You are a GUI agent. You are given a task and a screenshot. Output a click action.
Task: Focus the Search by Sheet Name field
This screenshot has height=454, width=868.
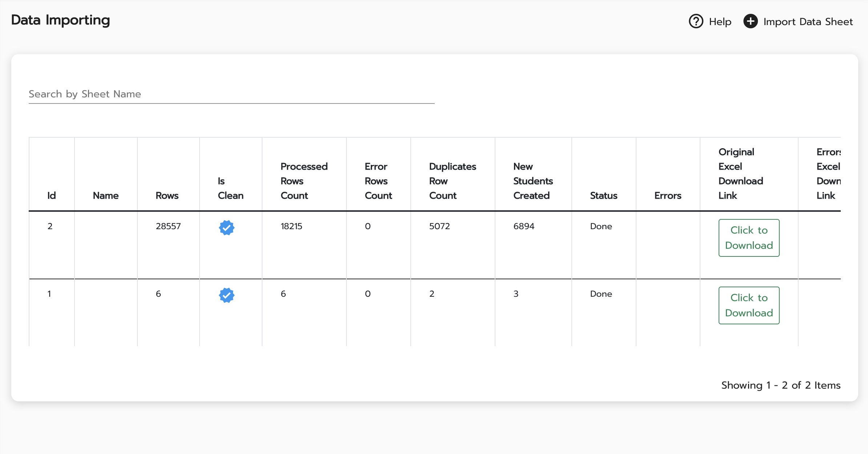pyautogui.click(x=231, y=94)
